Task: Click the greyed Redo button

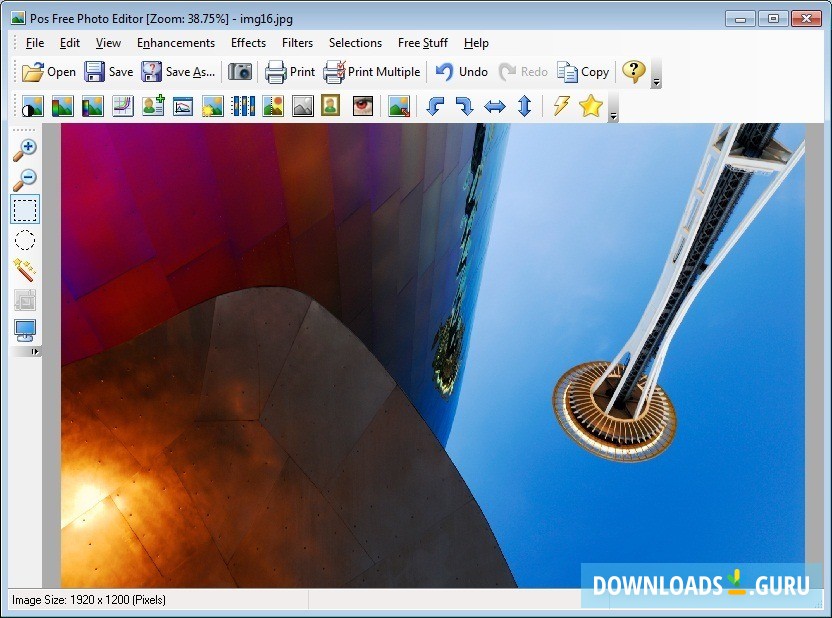Action: click(x=523, y=72)
